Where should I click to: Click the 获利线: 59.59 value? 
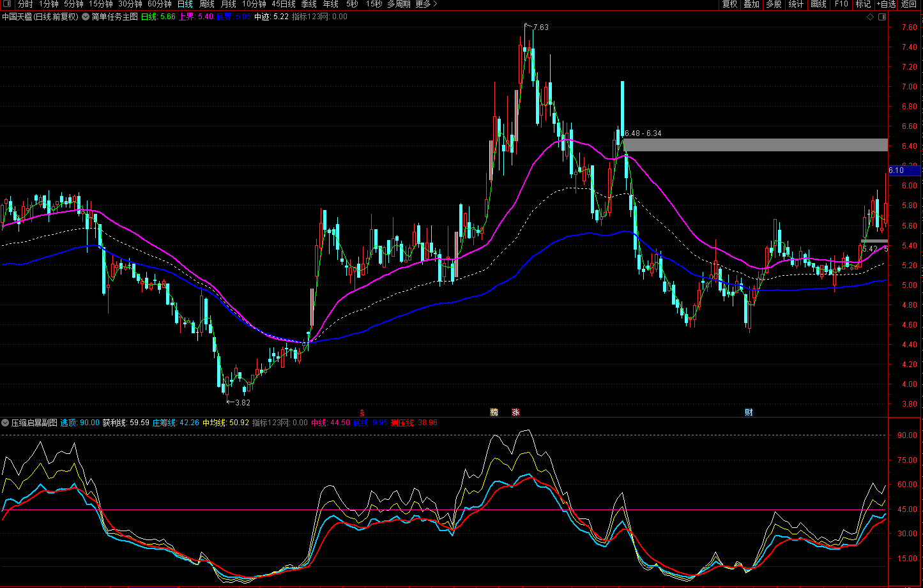pos(126,423)
